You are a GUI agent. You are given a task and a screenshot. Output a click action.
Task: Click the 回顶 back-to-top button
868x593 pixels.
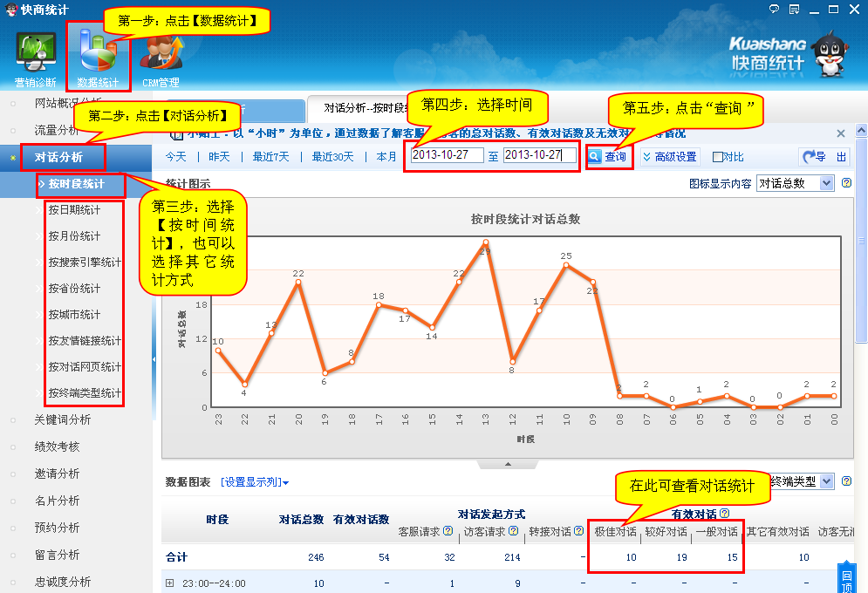click(845, 581)
